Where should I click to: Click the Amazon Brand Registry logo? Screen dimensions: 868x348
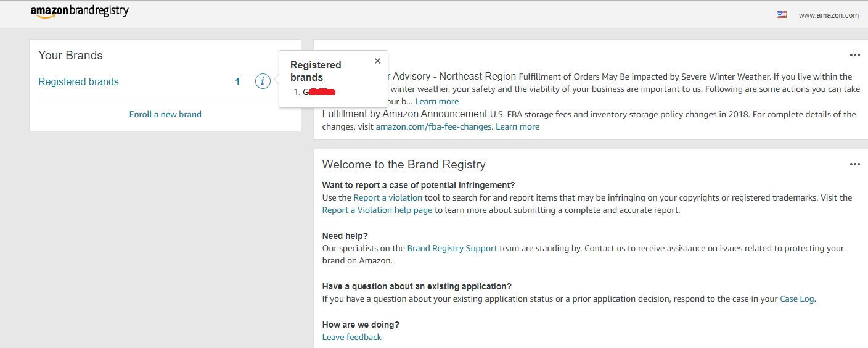pos(80,12)
